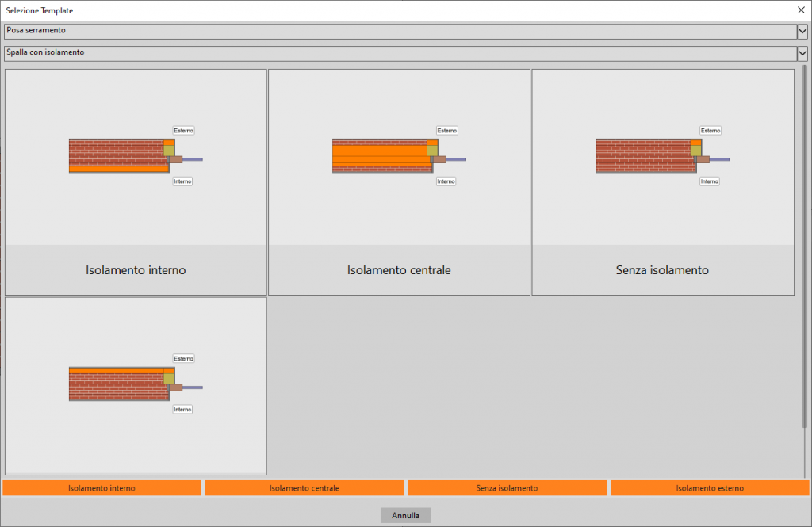
Task: Expand the Spalla con isolamento dropdown arrow
Action: [802, 53]
